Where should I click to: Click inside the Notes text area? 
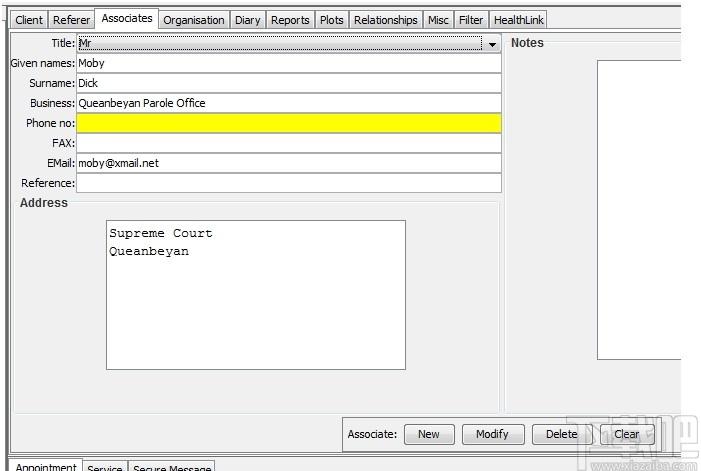tap(639, 210)
